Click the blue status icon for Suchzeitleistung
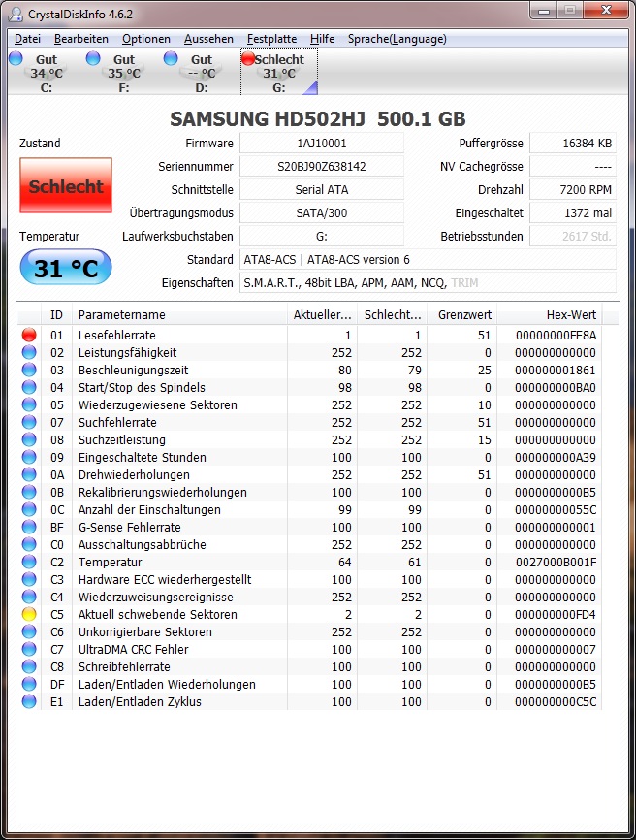The image size is (636, 840). (29, 439)
